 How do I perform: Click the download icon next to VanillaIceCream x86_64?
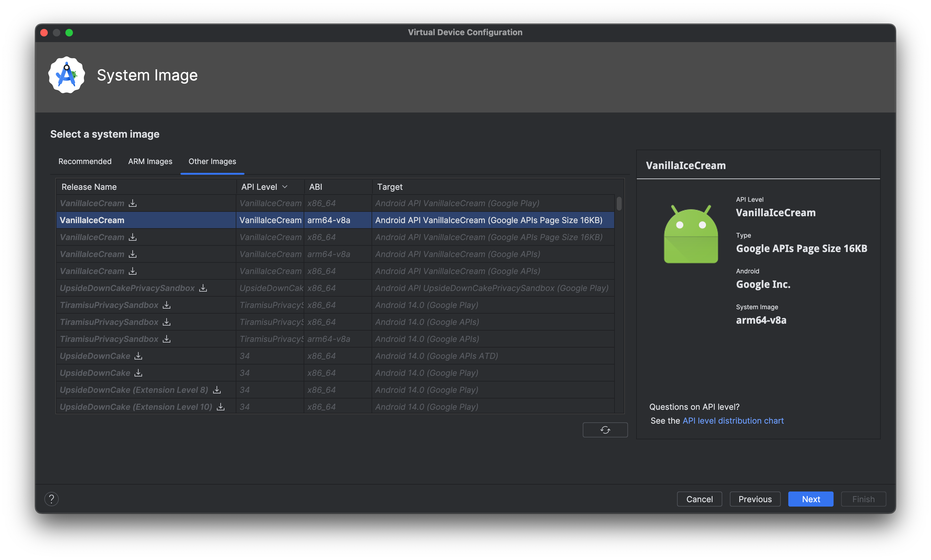[x=131, y=203]
